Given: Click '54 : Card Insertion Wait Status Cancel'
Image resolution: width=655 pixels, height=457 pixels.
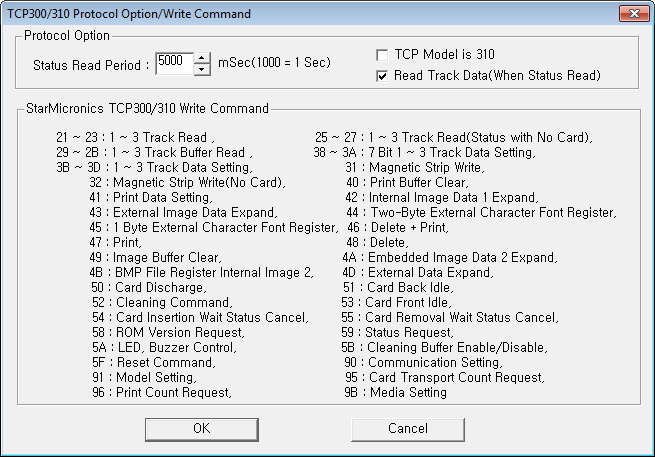Looking at the screenshot, I should (200, 318).
